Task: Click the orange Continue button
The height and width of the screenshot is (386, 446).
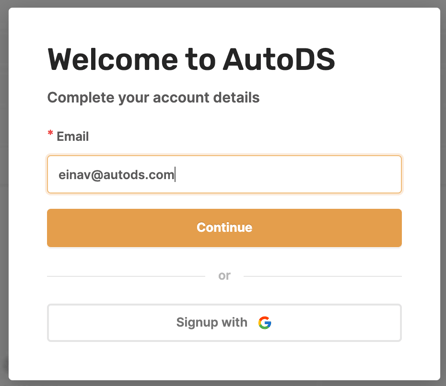Action: (x=224, y=228)
